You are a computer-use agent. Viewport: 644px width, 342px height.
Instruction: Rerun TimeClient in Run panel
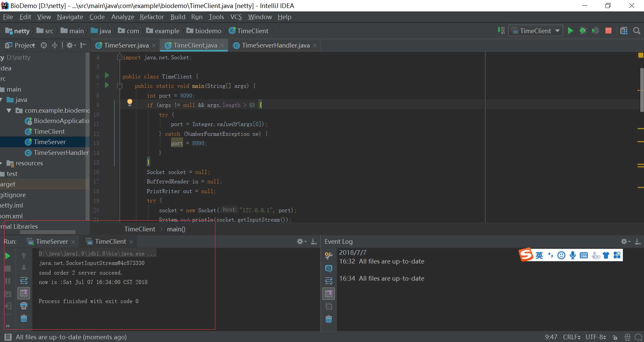[8, 256]
